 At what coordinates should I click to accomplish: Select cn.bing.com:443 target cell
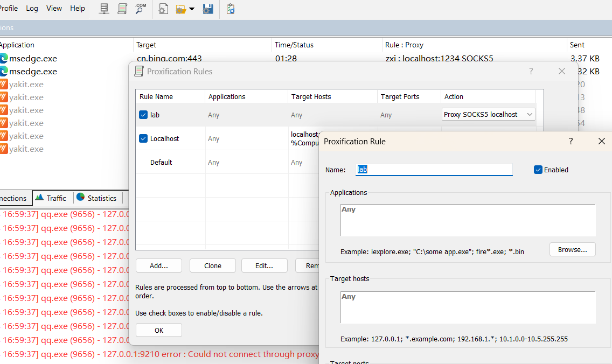(169, 59)
